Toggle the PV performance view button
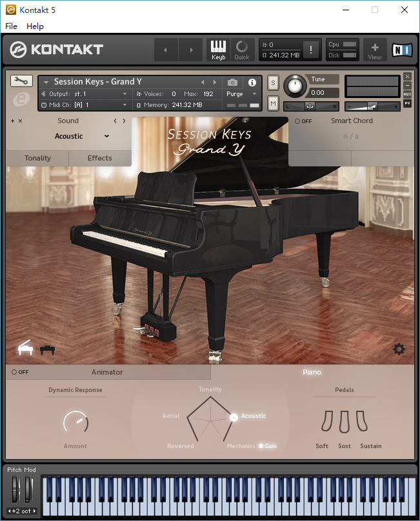Viewport: 420px width, 521px height. tap(407, 103)
